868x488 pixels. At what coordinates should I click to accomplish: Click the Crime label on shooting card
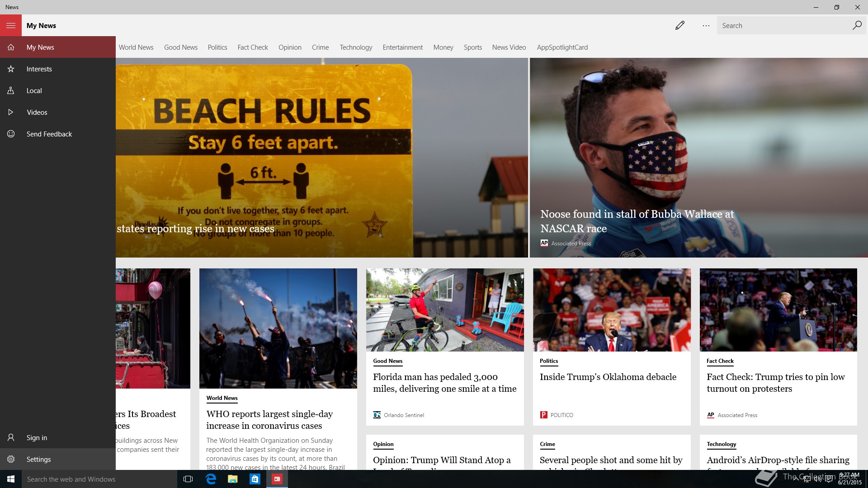tap(547, 444)
